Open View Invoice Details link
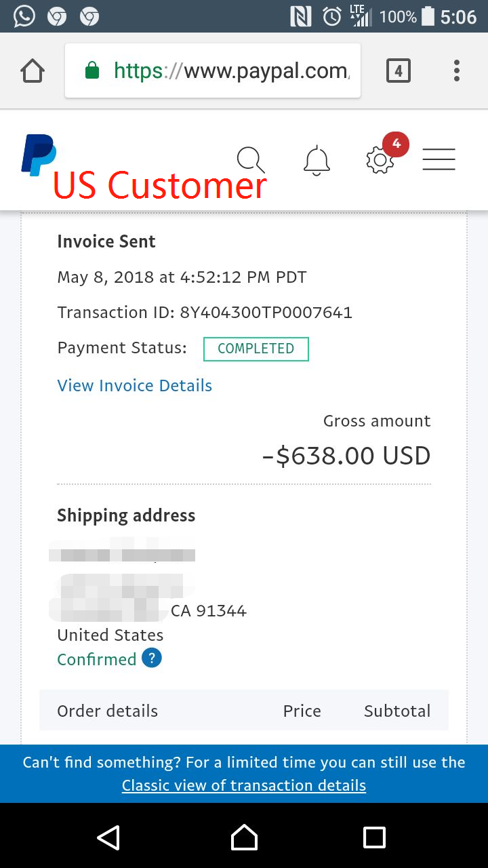Image resolution: width=488 pixels, height=868 pixels. [x=135, y=386]
